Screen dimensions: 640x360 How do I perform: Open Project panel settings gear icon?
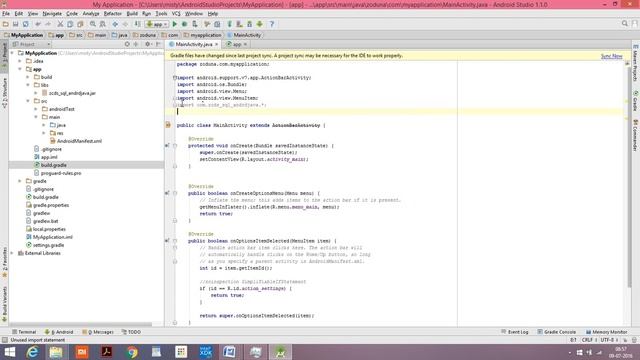148,44
